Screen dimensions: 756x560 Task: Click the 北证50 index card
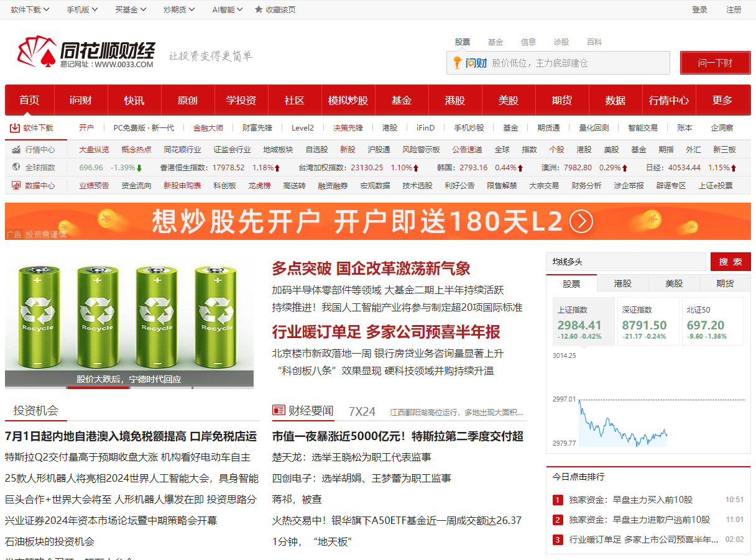712,321
